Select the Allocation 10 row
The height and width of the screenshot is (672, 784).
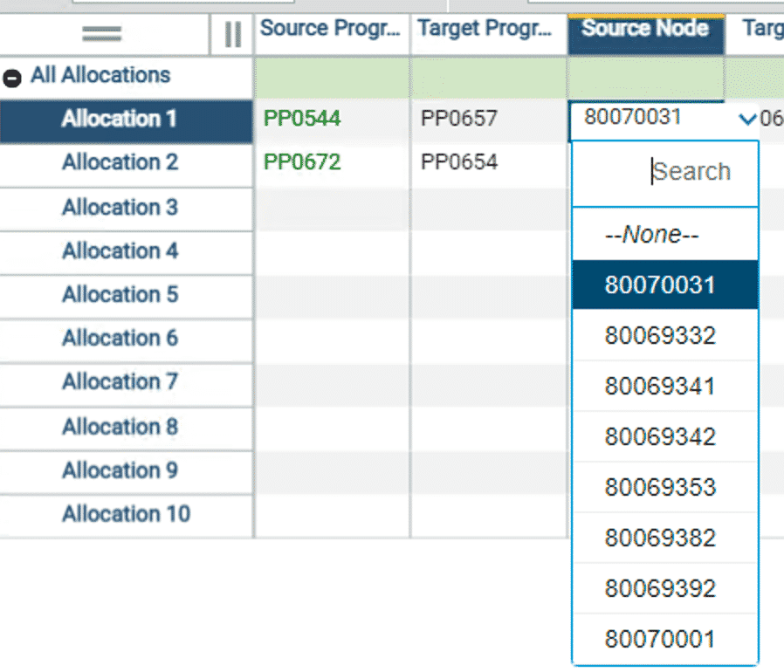[x=125, y=514]
